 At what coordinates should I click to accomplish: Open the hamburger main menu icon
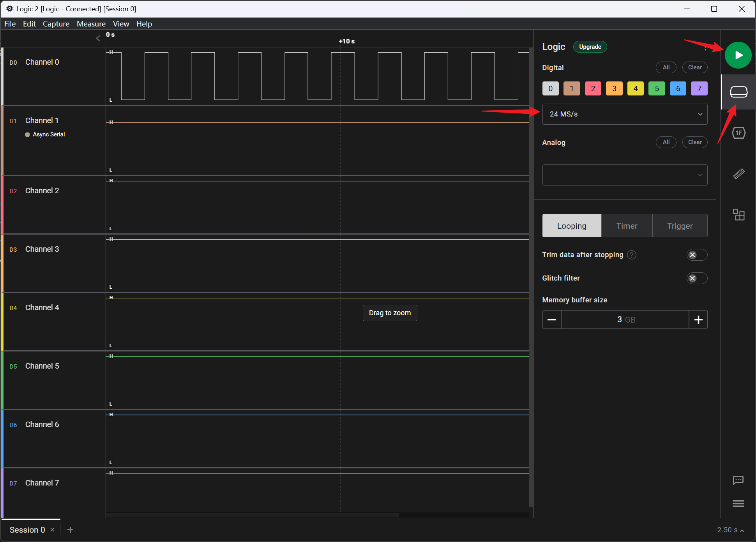[x=738, y=504]
